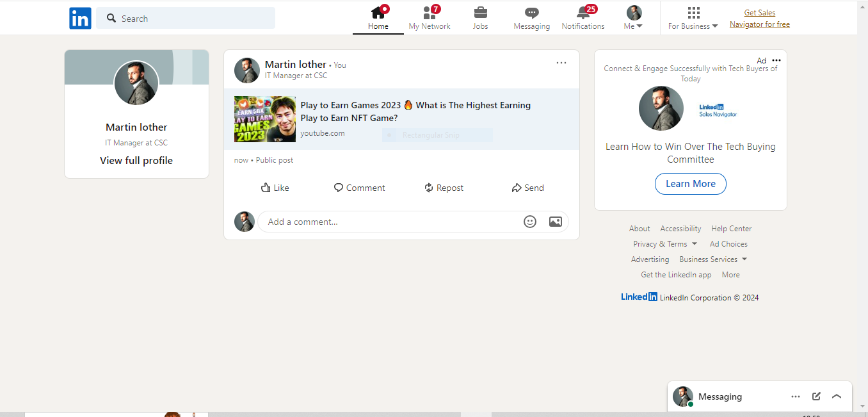Expand the For Business grid menu
868x417 pixels.
693,18
